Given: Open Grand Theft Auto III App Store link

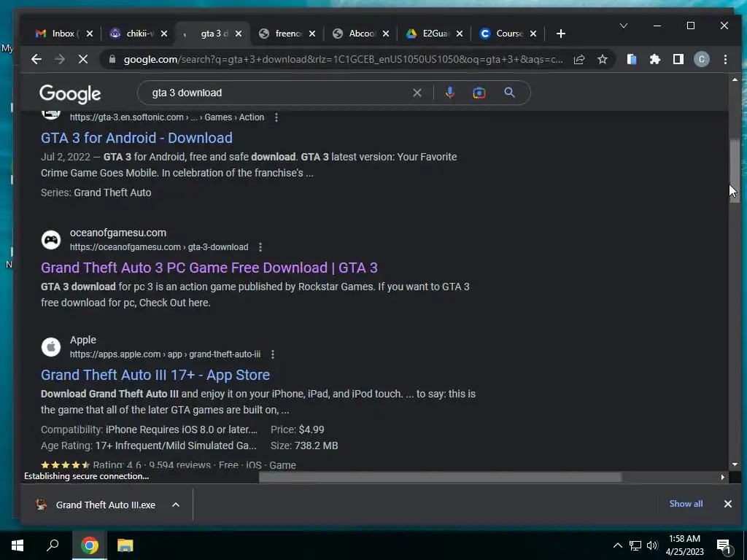Looking at the screenshot, I should point(155,375).
